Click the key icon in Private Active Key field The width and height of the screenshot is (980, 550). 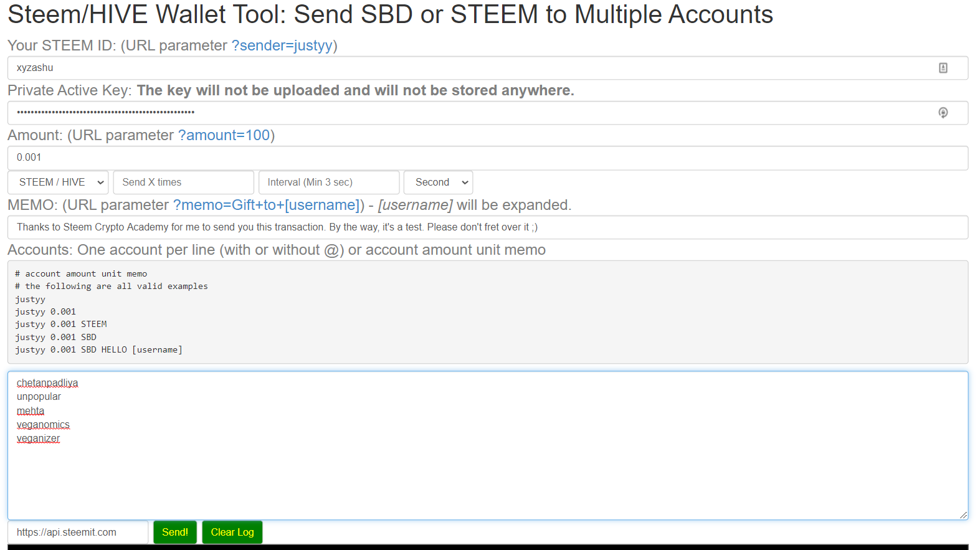943,113
